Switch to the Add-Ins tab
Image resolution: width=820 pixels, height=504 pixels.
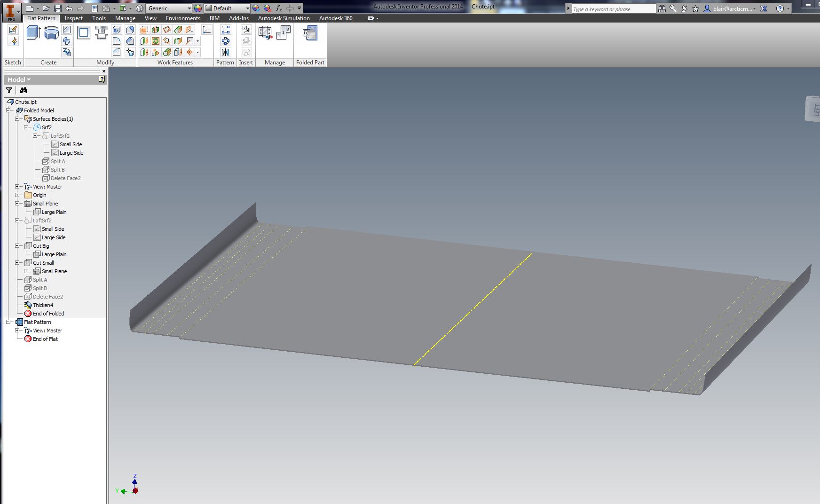tap(239, 18)
